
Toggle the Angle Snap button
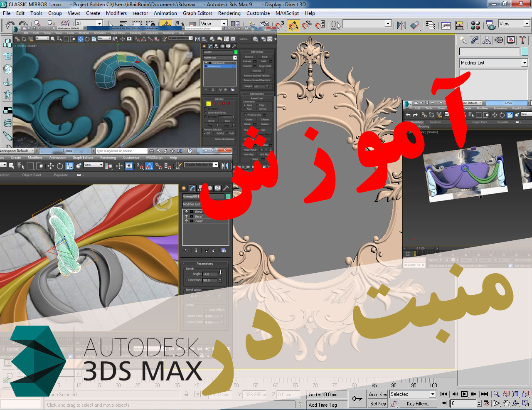coord(293,25)
